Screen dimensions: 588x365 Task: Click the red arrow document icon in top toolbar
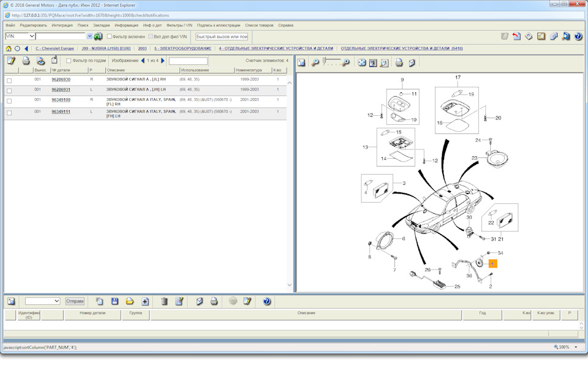(x=516, y=36)
